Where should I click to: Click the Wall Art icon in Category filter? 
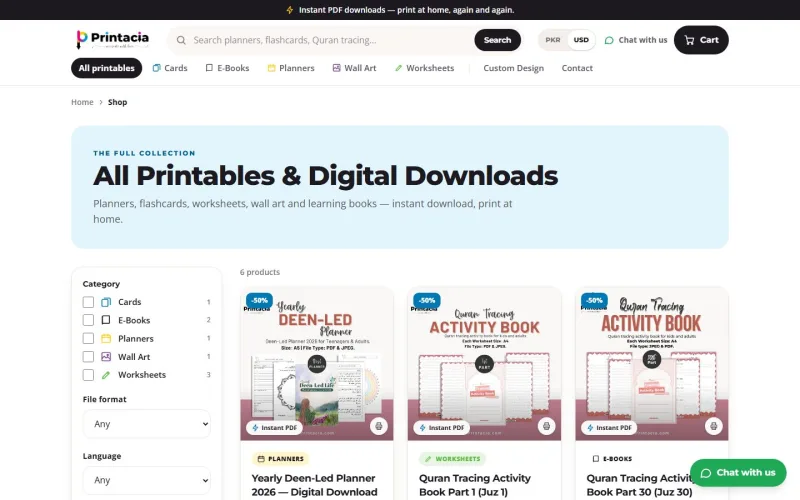tap(106, 357)
